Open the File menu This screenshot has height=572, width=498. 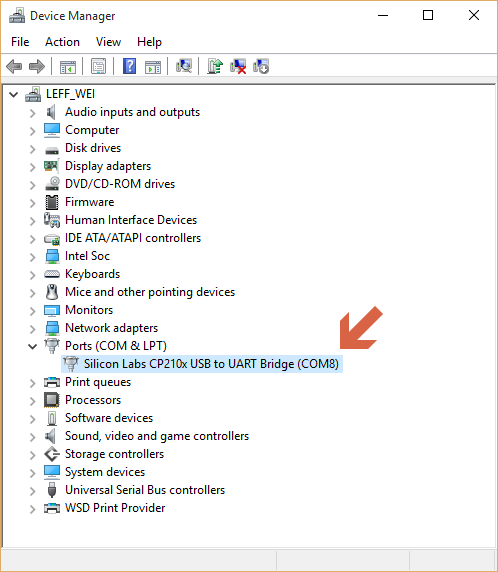click(x=20, y=42)
